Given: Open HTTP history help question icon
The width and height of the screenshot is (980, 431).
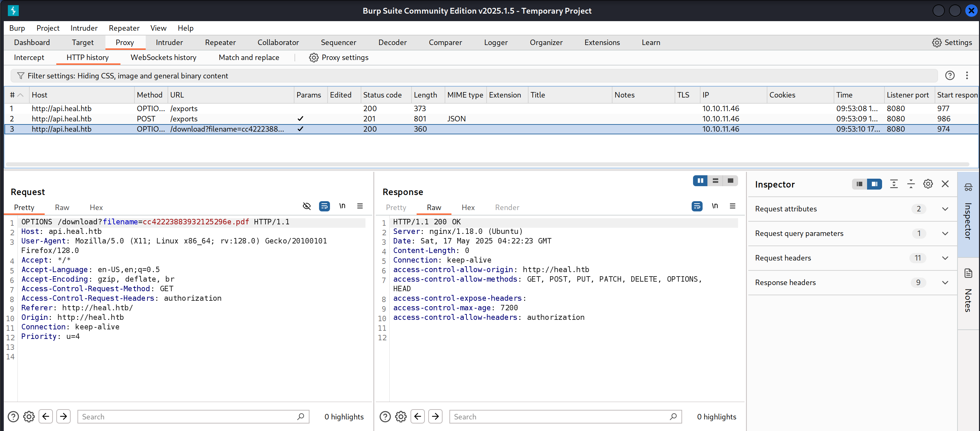Looking at the screenshot, I should click(x=950, y=75).
